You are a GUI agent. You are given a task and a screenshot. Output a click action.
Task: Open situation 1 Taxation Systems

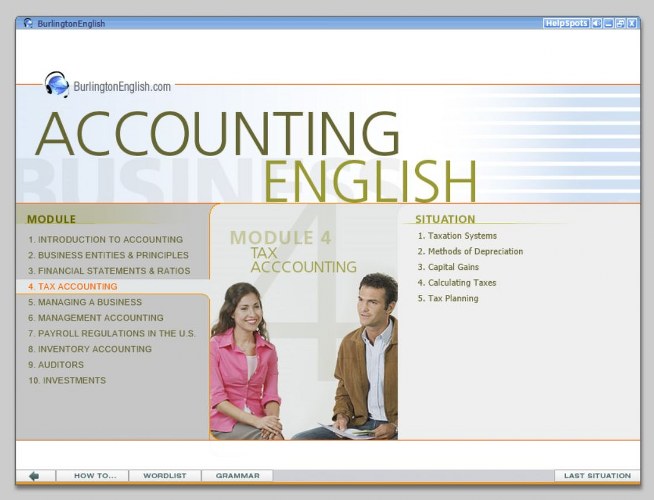click(x=457, y=236)
